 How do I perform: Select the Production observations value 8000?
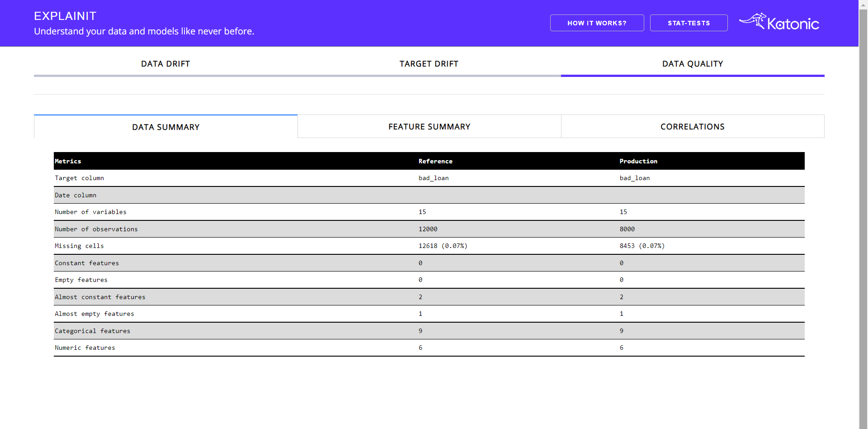click(x=627, y=229)
